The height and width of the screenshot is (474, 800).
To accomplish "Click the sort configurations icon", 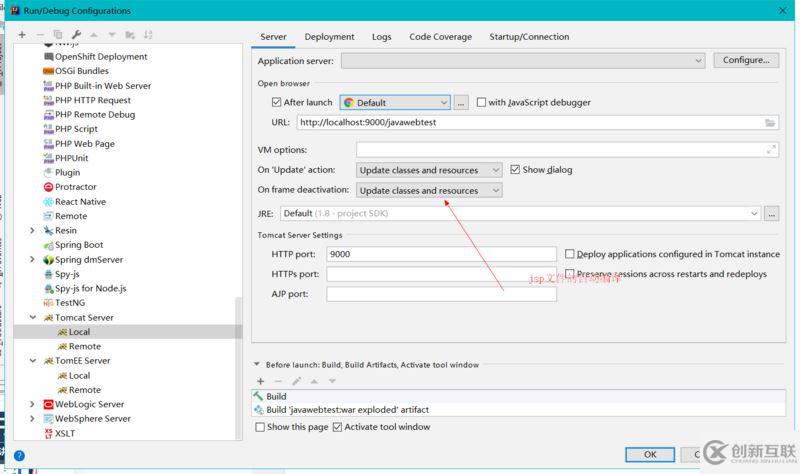I will [x=148, y=35].
